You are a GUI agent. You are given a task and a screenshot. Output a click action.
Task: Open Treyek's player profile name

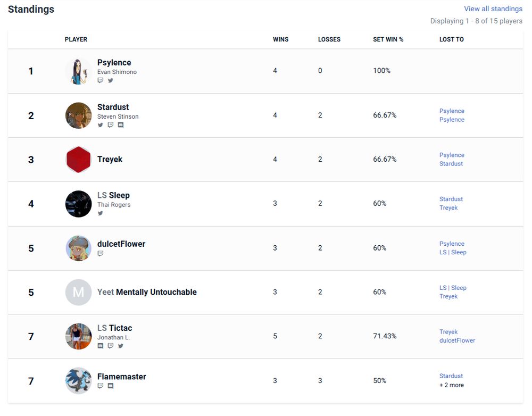pyautogui.click(x=110, y=159)
